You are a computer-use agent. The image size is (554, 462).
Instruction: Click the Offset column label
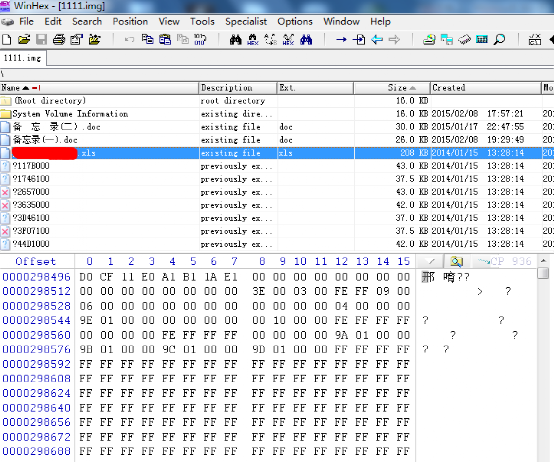(x=36, y=261)
